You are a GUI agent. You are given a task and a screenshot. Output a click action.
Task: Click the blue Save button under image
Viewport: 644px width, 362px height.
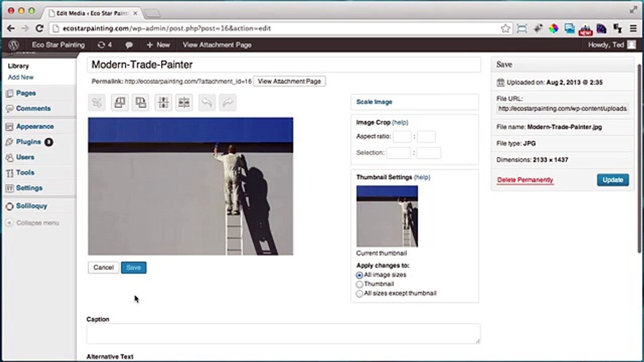pos(134,267)
